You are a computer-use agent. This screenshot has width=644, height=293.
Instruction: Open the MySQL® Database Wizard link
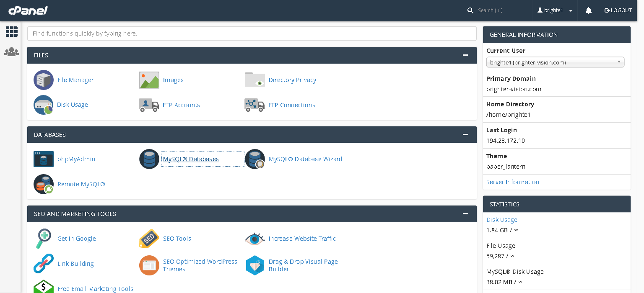pos(305,159)
